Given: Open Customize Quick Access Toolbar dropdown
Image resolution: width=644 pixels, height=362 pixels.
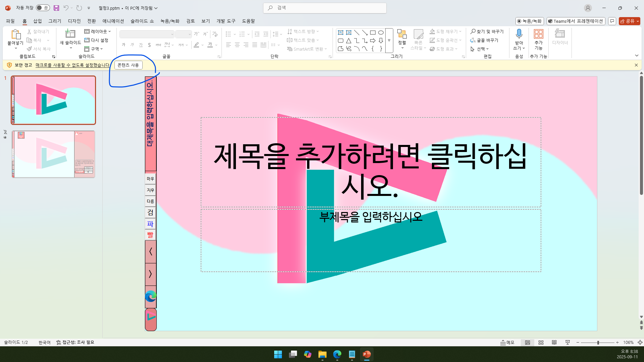Looking at the screenshot, I should (89, 8).
